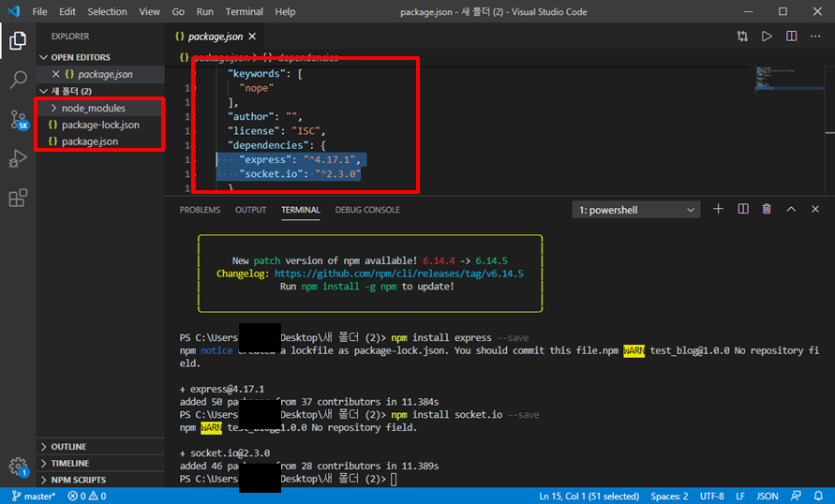Open the Explorer view in activity bar
The width and height of the screenshot is (835, 504).
18,41
